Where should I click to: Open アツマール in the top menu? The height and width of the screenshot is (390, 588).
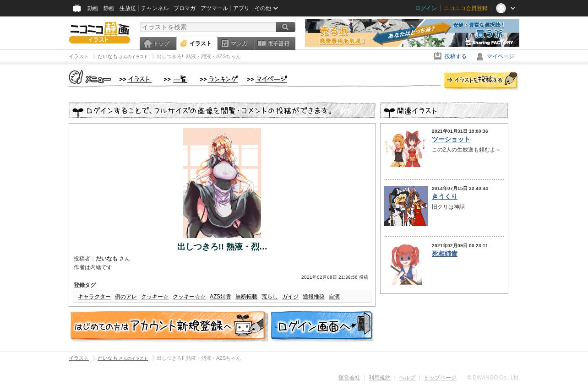214,8
